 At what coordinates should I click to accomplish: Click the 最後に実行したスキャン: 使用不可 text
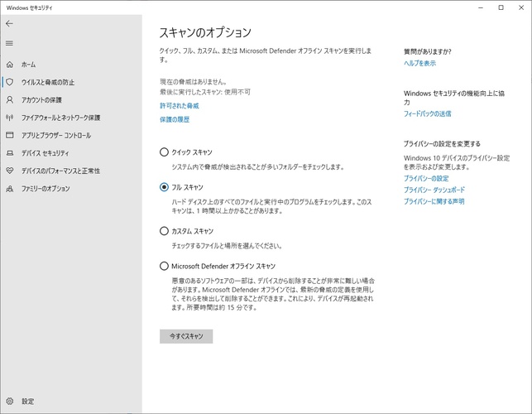click(205, 92)
